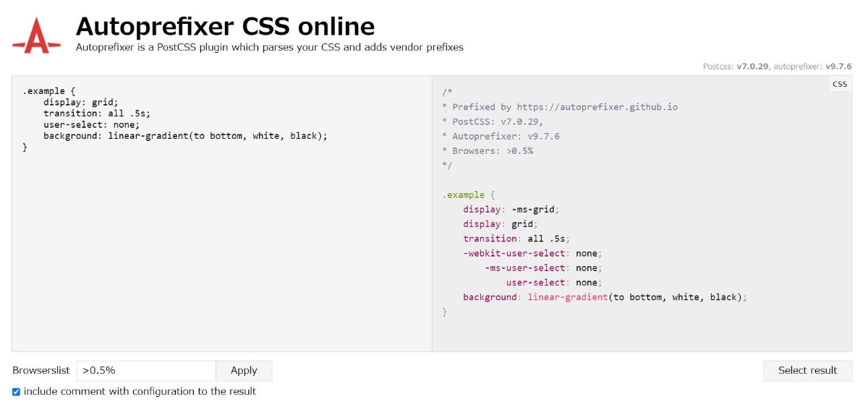Click the Autoprefixer CSS online heading
Screen dimensions: 868x407
point(225,26)
